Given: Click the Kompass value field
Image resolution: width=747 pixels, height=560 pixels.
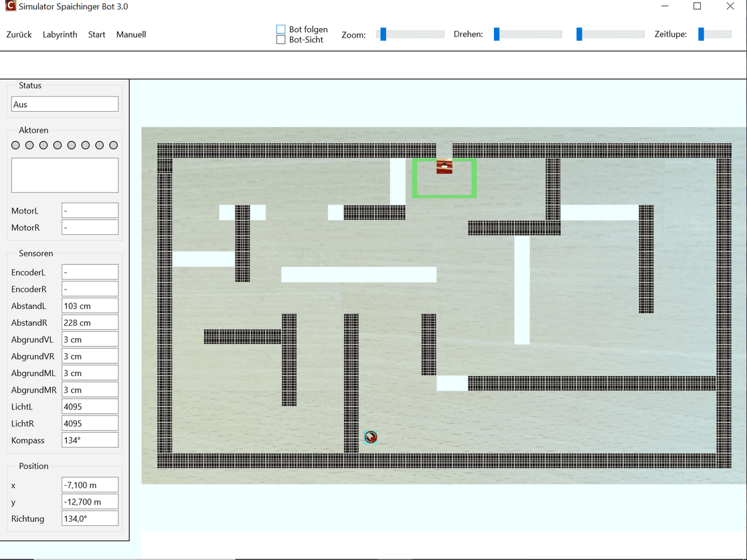Looking at the screenshot, I should click(x=90, y=440).
